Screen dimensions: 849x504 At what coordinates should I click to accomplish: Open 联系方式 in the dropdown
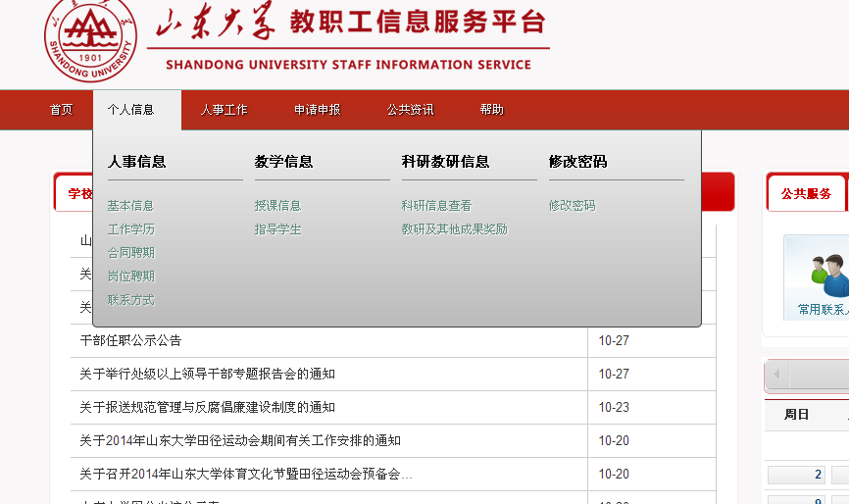coord(130,300)
